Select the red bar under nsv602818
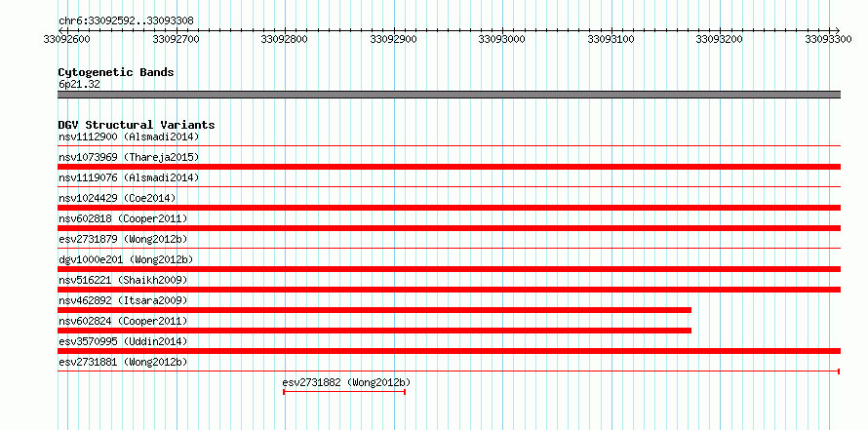 449,228
